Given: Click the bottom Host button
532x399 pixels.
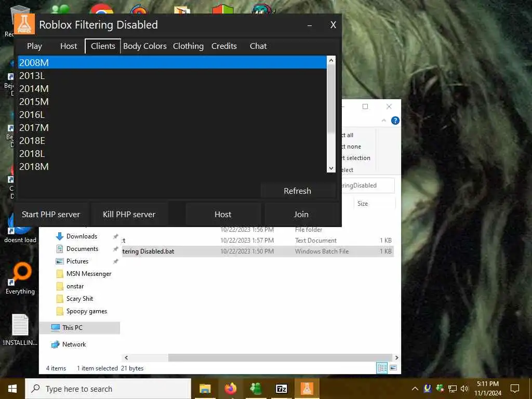Looking at the screenshot, I should click(223, 215).
